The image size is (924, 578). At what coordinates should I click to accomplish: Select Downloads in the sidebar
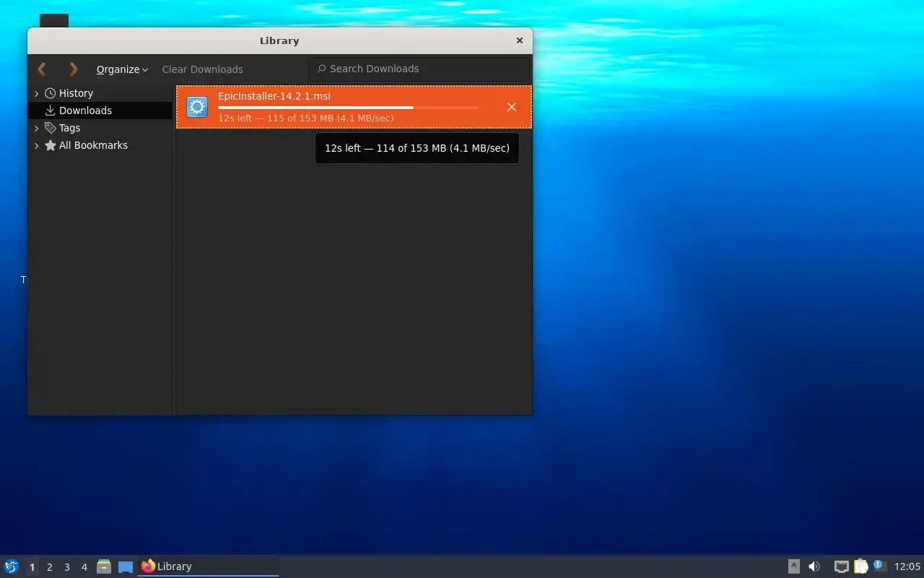[x=100, y=111]
